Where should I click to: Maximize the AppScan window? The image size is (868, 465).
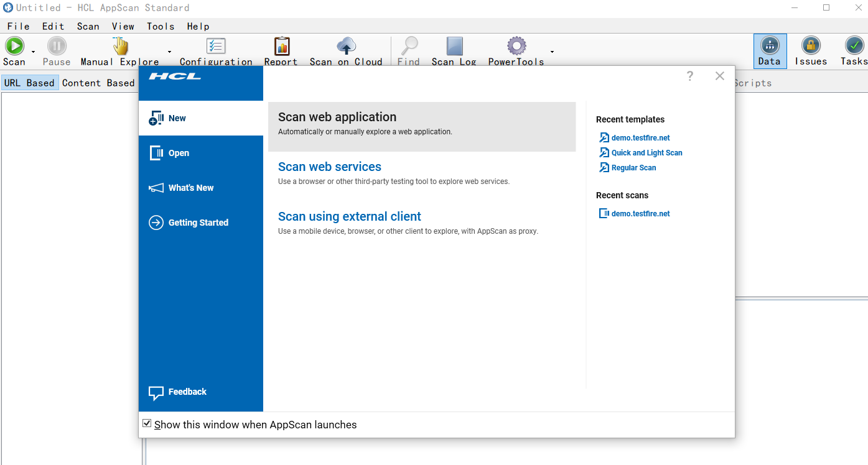tap(826, 7)
